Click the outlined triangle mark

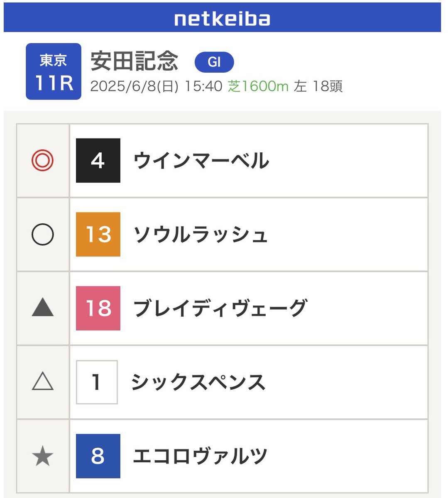pyautogui.click(x=43, y=382)
